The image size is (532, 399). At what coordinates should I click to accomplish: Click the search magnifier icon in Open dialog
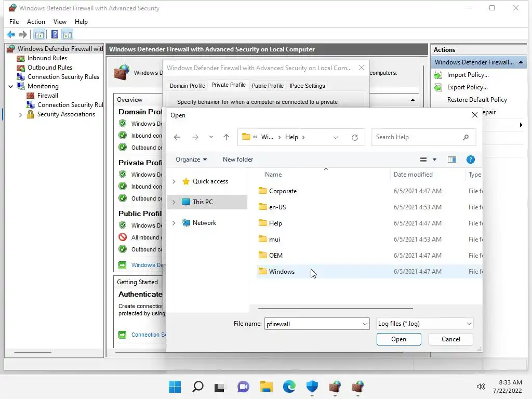click(465, 137)
